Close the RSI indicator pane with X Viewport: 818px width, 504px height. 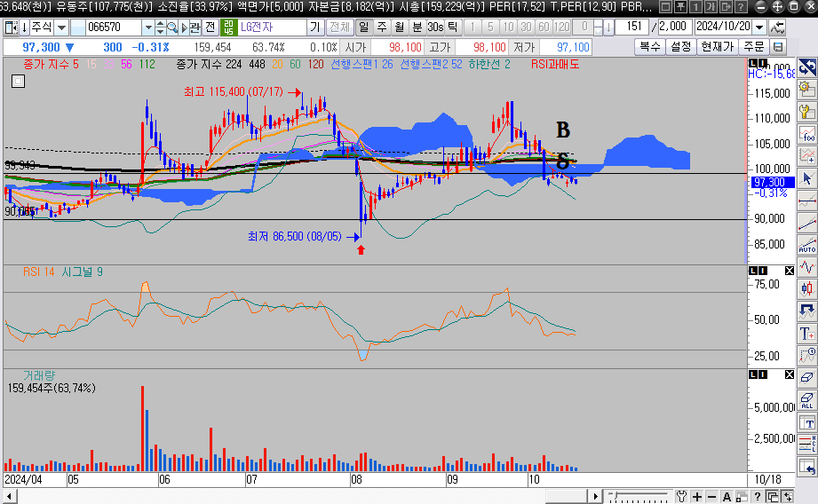[790, 271]
